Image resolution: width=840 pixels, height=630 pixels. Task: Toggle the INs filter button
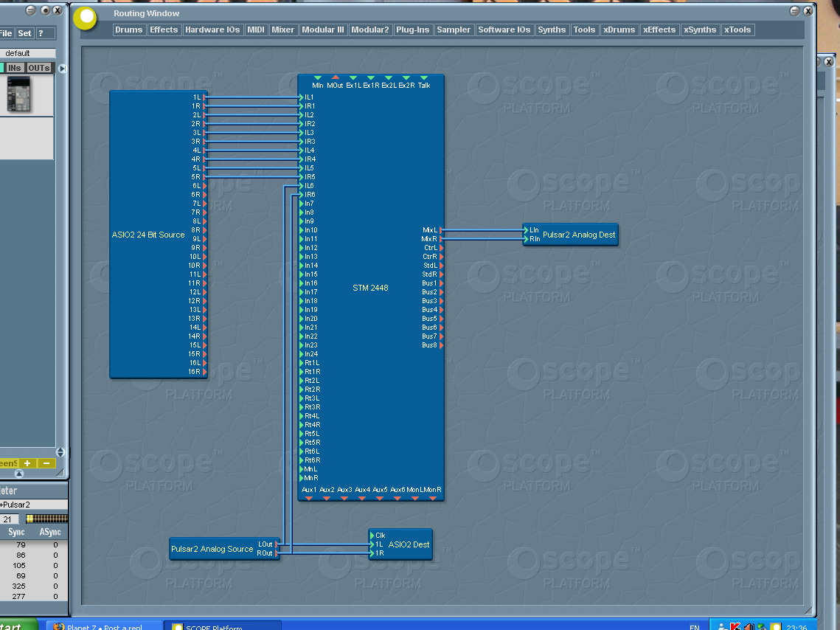15,68
